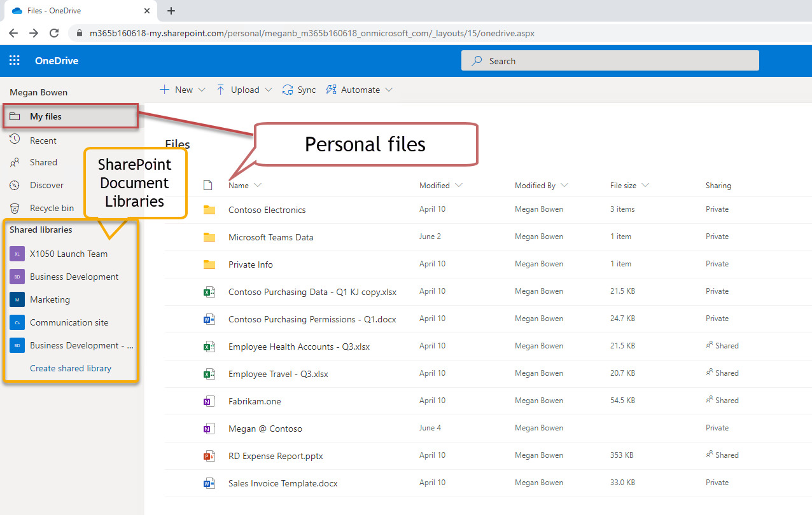Click the browser reload icon

point(54,33)
